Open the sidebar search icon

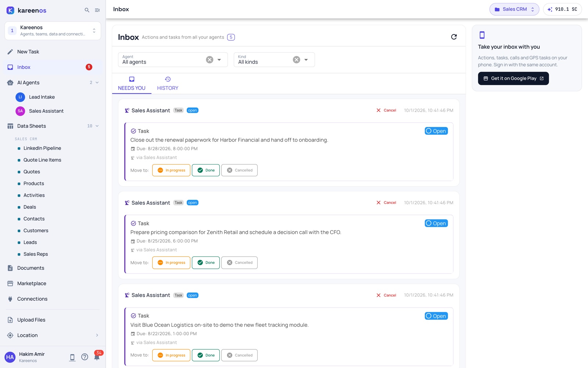[x=87, y=10]
